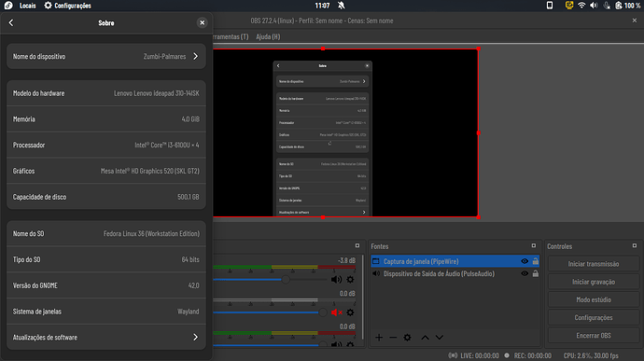
Task: Toggle lock on Dispositivo de Saída de Áudio
Action: tap(536, 273)
